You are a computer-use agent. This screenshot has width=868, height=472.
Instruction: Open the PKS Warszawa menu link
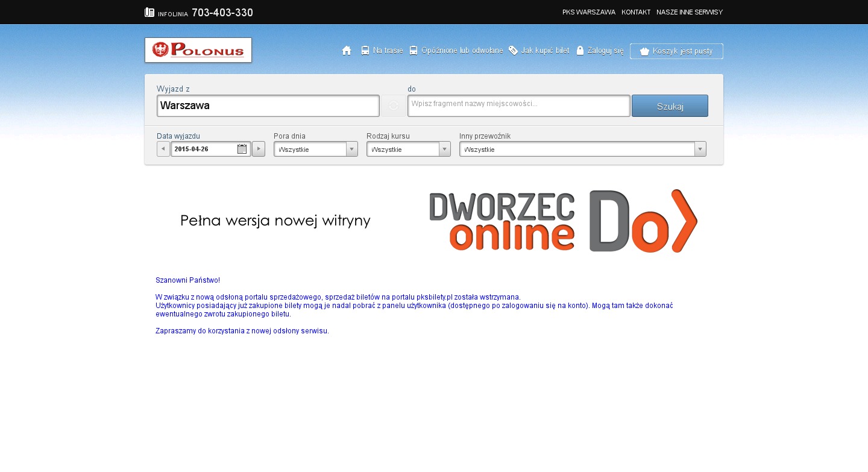pos(588,12)
